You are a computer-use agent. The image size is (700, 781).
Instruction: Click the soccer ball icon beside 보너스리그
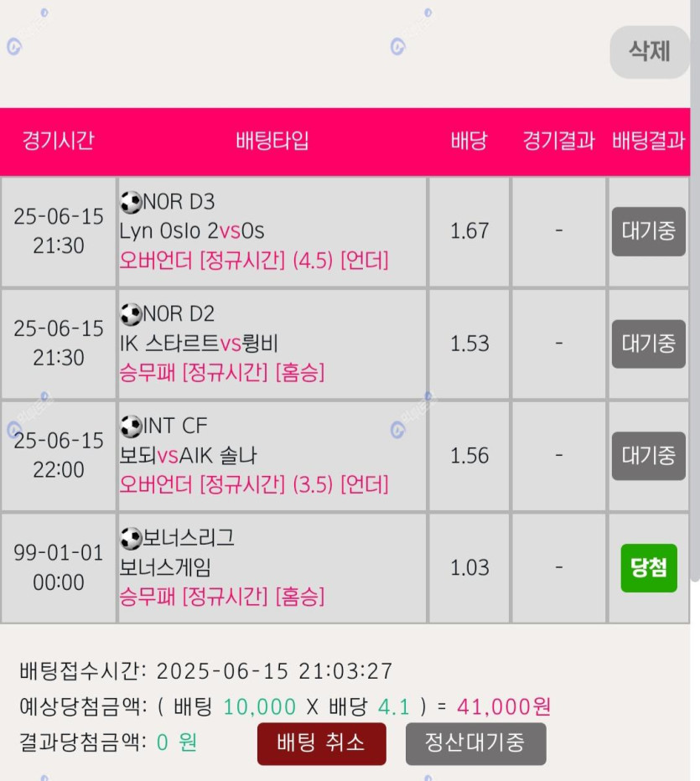click(x=131, y=539)
